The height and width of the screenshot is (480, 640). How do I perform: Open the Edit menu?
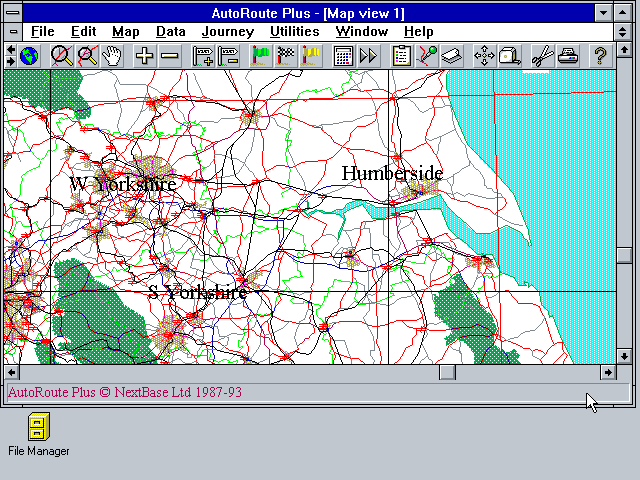[x=83, y=31]
